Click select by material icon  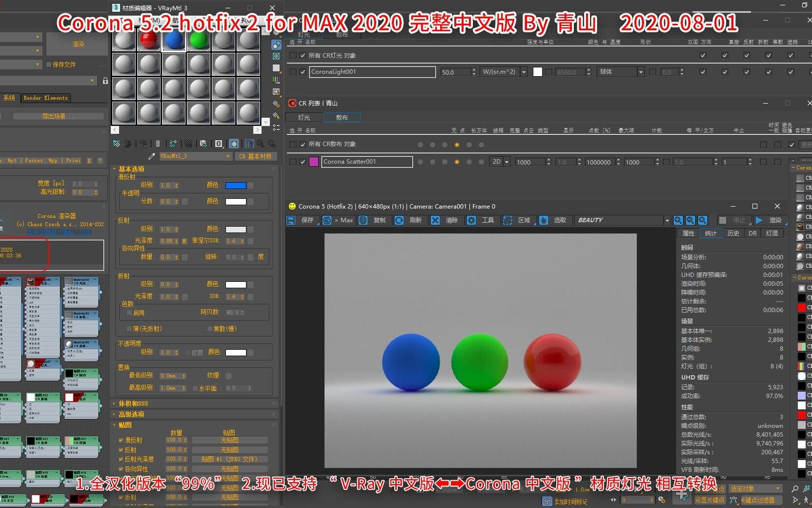(x=276, y=116)
